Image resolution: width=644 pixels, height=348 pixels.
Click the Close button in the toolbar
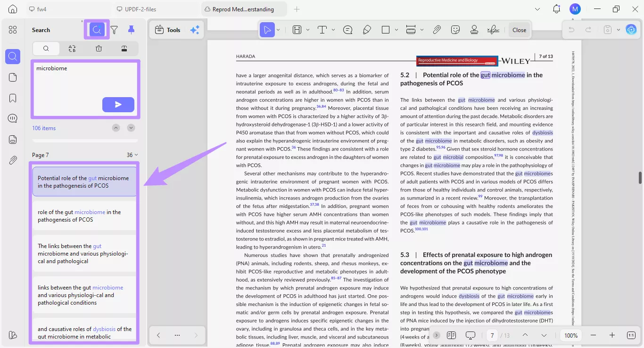pyautogui.click(x=519, y=30)
